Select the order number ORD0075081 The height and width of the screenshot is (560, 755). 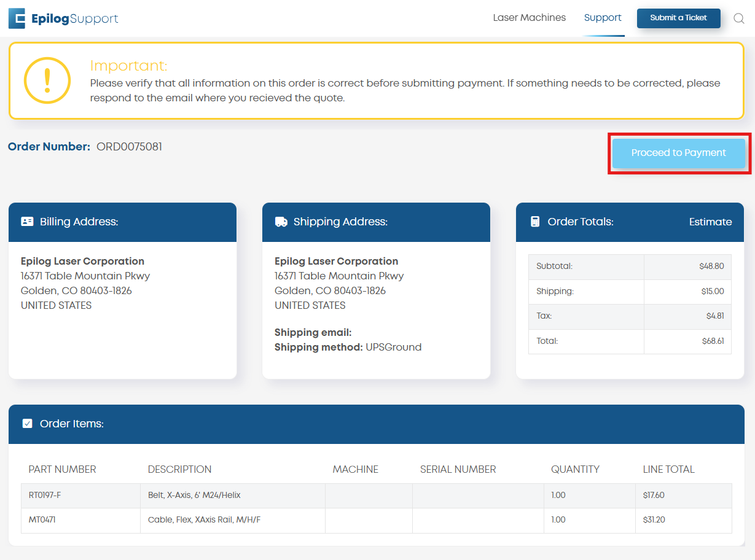(129, 146)
